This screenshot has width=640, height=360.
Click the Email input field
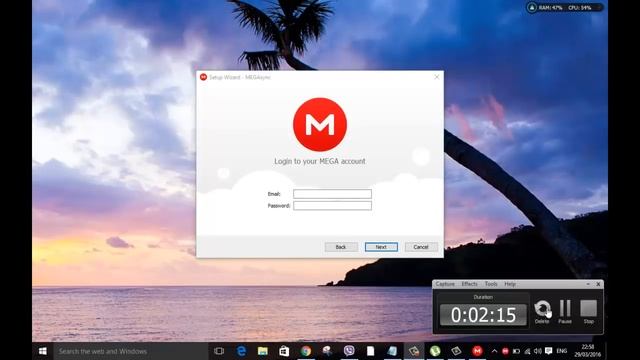[x=332, y=194]
